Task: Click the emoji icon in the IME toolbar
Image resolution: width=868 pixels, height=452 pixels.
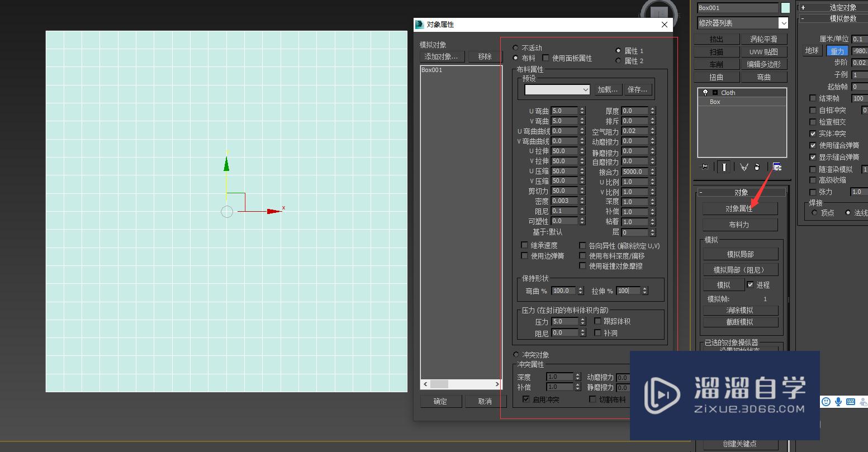Action: [x=826, y=401]
